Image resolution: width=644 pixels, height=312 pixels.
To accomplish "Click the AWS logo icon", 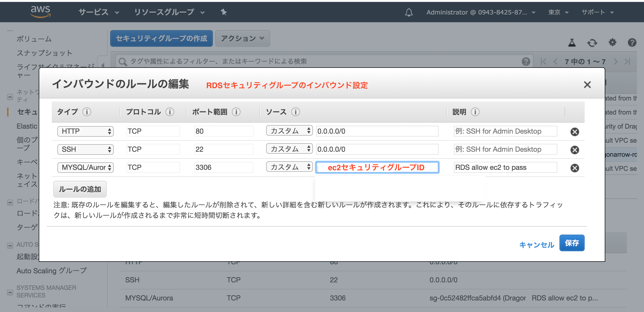I will [x=40, y=12].
